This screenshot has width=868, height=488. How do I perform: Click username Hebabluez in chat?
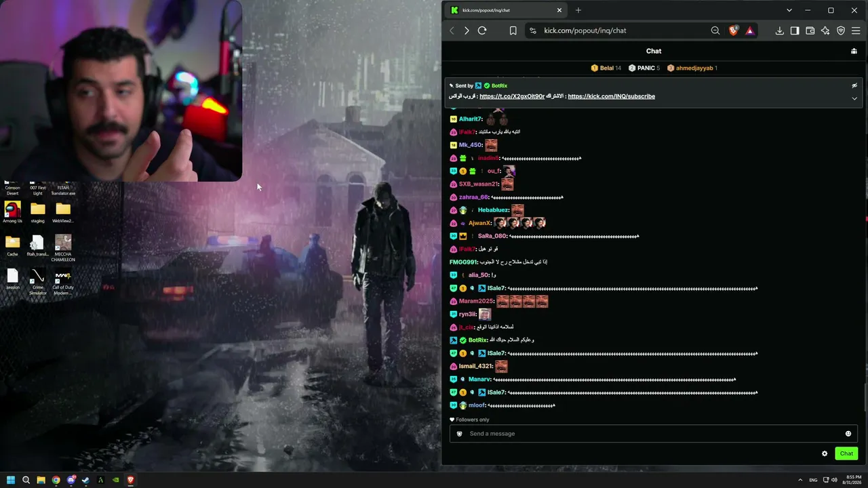(493, 210)
